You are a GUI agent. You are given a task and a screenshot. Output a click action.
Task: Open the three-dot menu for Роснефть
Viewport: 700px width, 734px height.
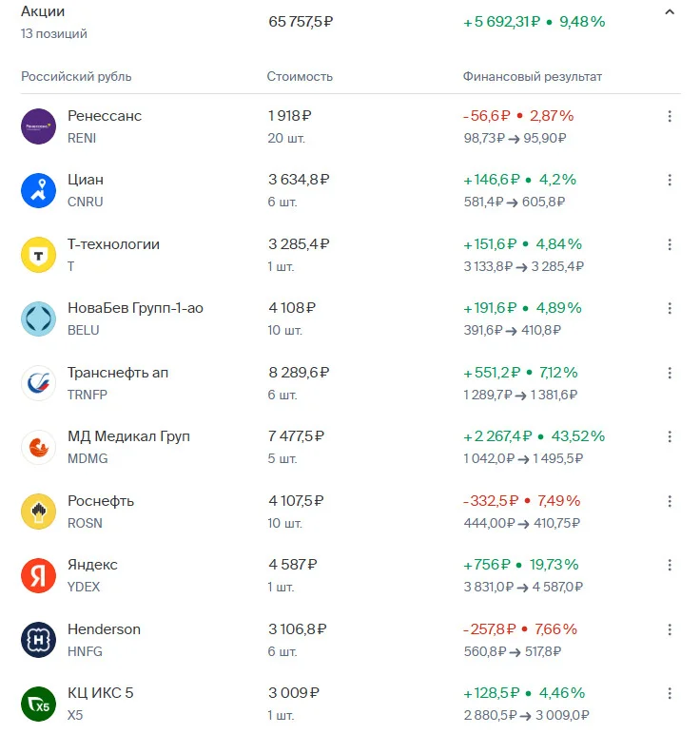670,501
